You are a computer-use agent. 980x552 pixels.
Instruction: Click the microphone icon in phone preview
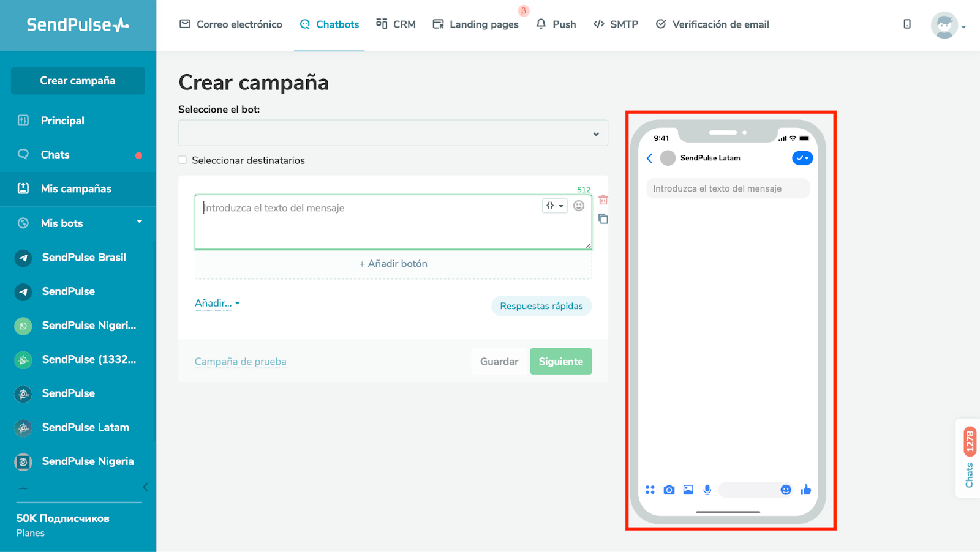tap(707, 490)
